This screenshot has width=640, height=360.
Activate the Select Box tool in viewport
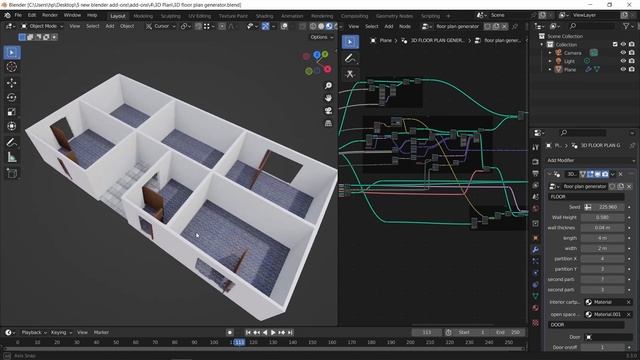click(11, 53)
